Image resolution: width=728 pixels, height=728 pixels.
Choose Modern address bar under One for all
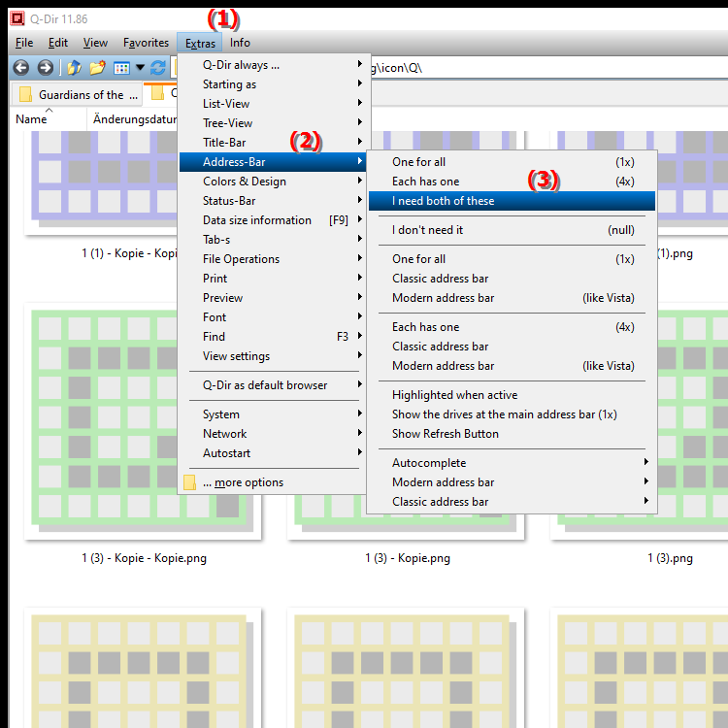(x=512, y=298)
